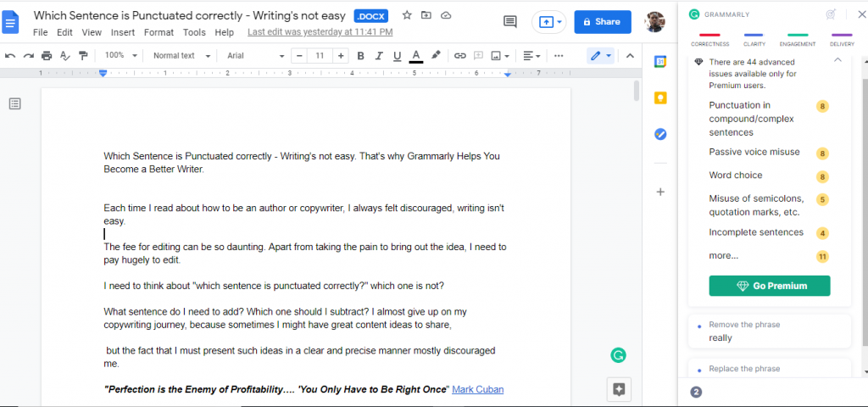Move document to folder icon
868x407 pixels.
(426, 15)
